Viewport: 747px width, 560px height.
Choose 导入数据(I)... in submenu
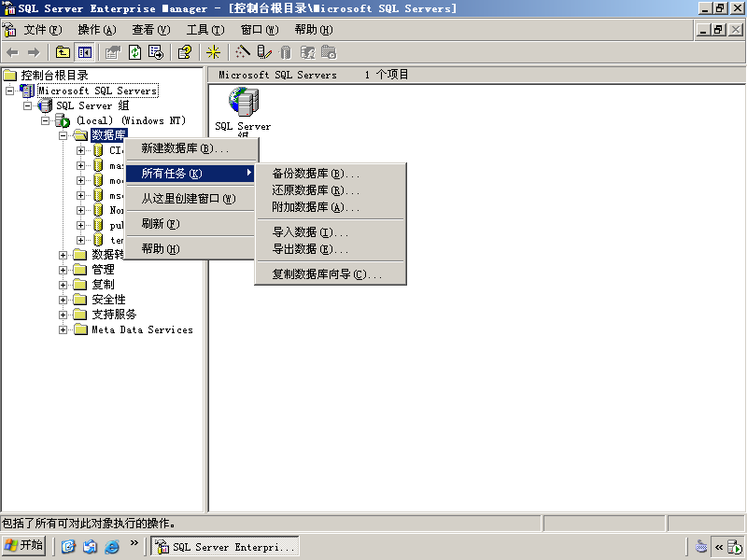pyautogui.click(x=331, y=232)
